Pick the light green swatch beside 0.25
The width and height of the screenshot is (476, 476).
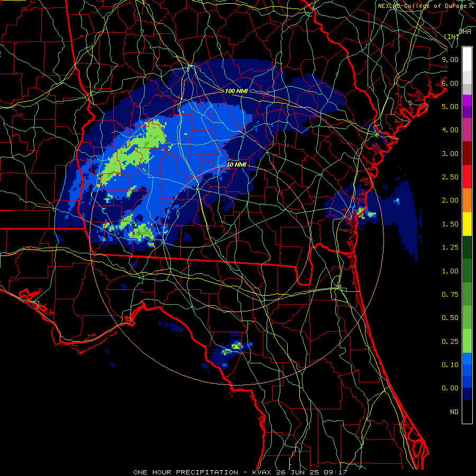[467, 341]
